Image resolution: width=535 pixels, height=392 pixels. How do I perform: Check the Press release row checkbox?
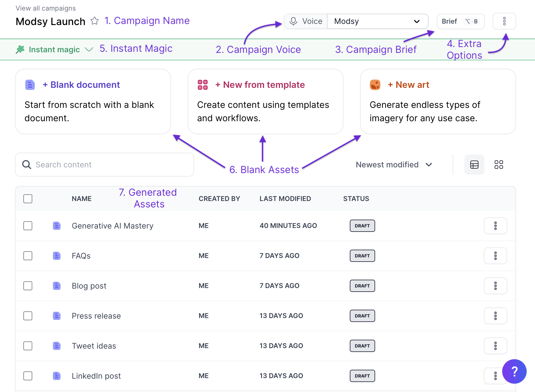coord(28,316)
